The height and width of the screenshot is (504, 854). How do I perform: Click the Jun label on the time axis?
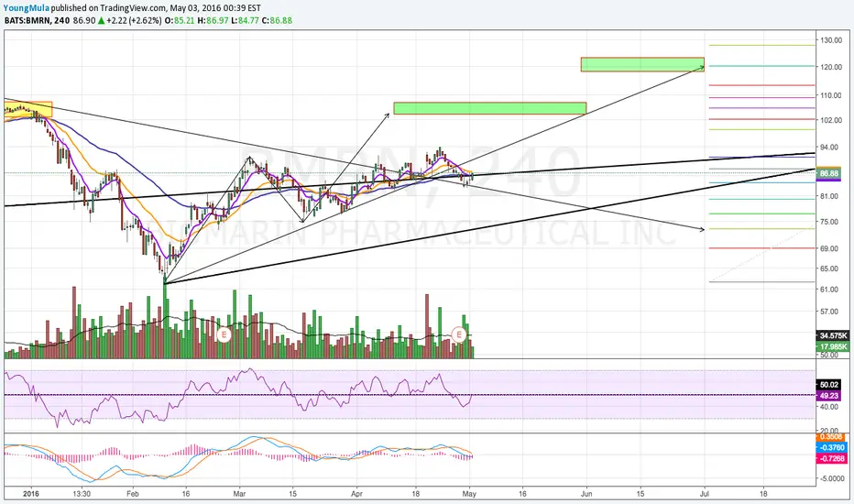pos(586,494)
